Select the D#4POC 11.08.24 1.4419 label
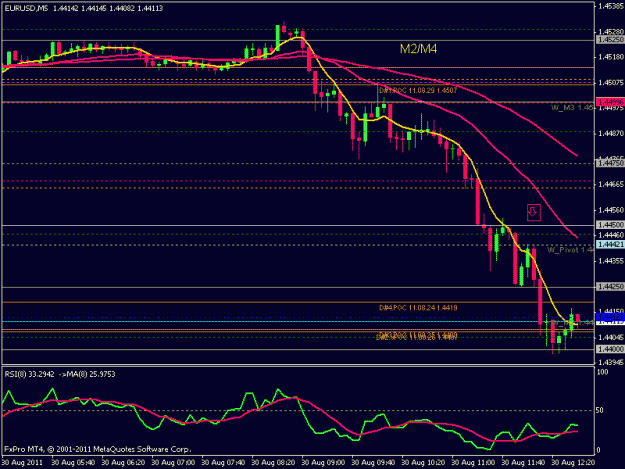The width and height of the screenshot is (625, 469). click(418, 308)
